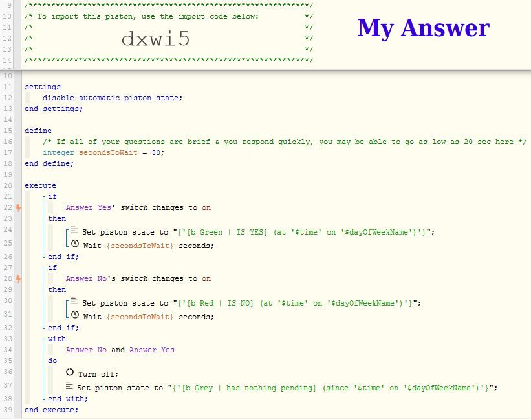Click the clock icon on line 25
This screenshot has width=531, height=420.
(75, 244)
